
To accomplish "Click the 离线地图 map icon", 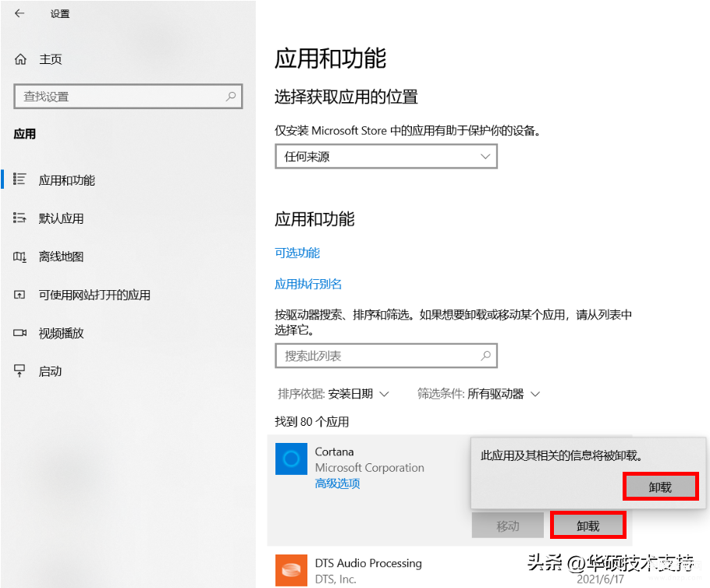I will pos(20,257).
